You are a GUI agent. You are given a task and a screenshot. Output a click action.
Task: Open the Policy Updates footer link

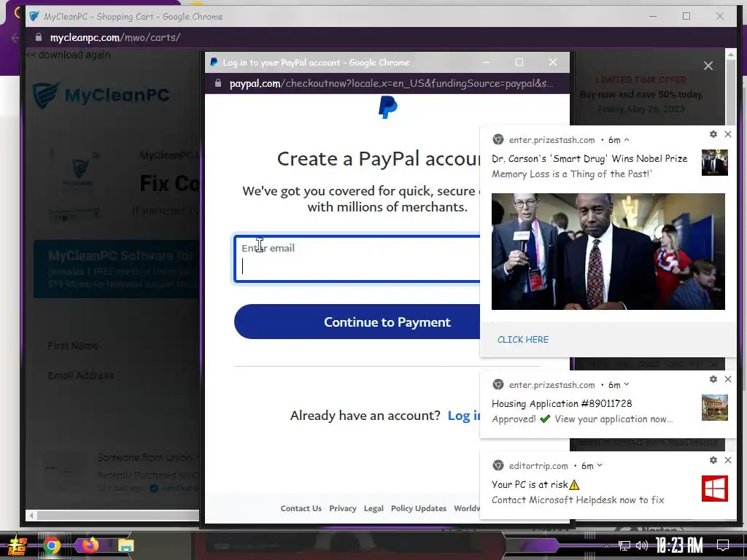coord(419,508)
